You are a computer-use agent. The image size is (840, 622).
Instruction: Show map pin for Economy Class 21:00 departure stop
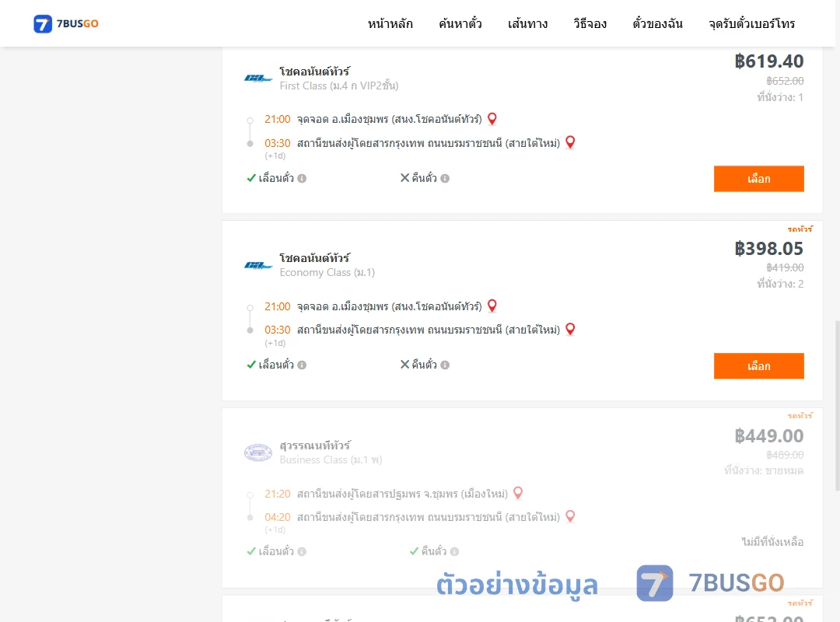(x=492, y=306)
